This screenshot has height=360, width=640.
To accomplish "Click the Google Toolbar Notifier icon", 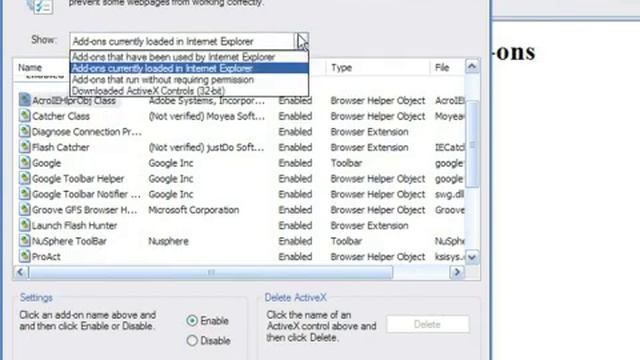I will [x=24, y=194].
